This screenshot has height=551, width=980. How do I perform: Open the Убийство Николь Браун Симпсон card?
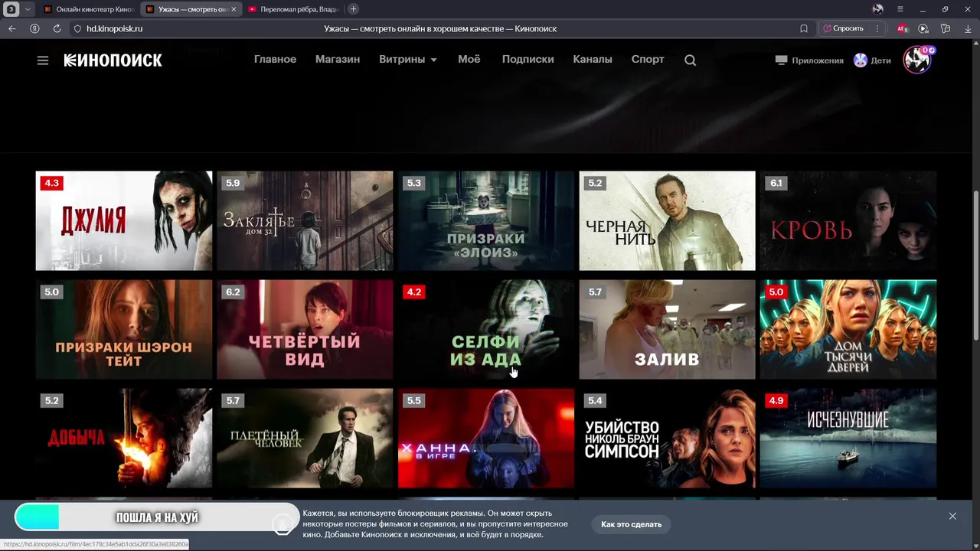click(x=667, y=439)
